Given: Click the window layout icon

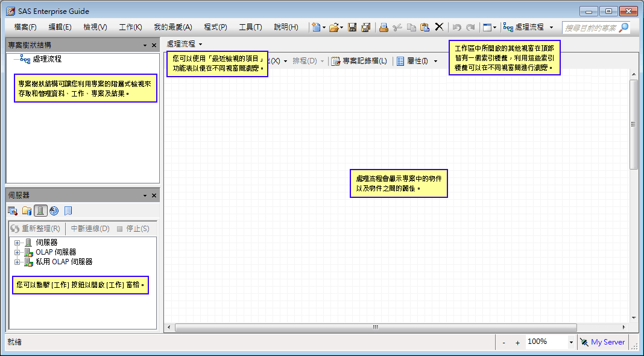Looking at the screenshot, I should [487, 27].
